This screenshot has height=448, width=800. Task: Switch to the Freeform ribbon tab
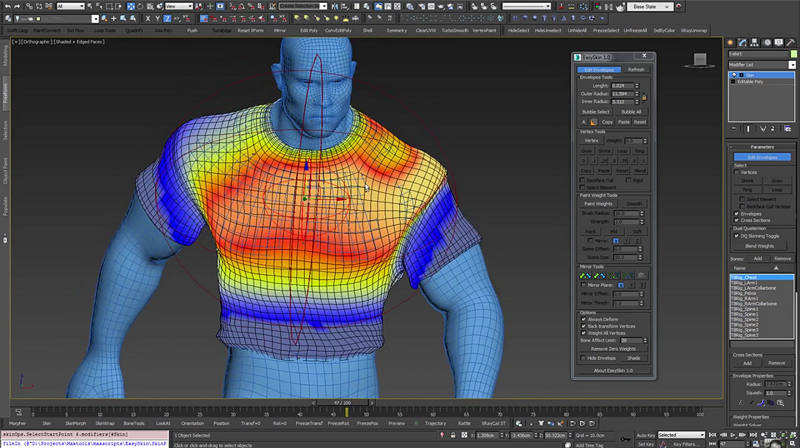pos(4,95)
